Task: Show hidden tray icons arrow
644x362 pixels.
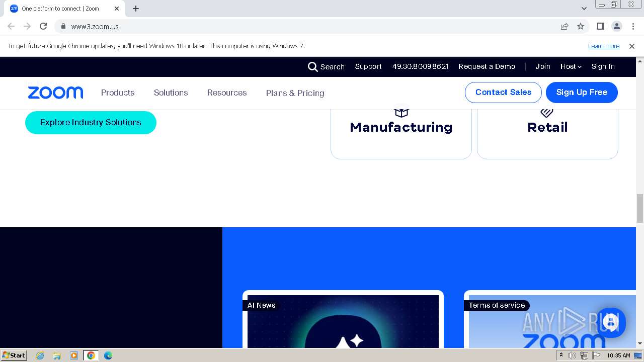Action: (561, 355)
